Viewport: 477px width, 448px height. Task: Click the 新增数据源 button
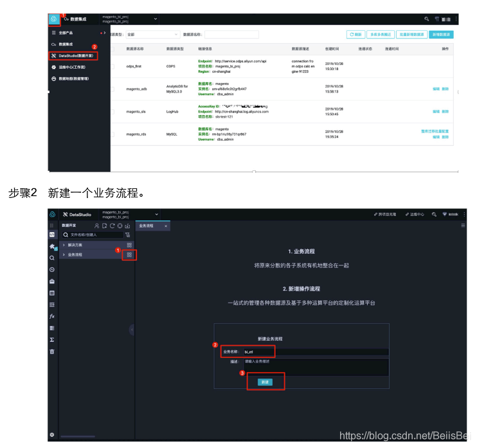click(441, 35)
